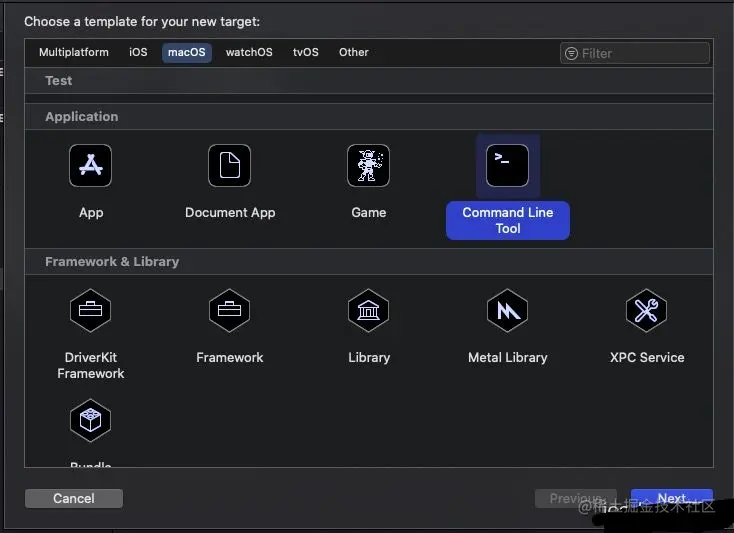
Task: Open the watchOS tab
Action: pos(249,52)
